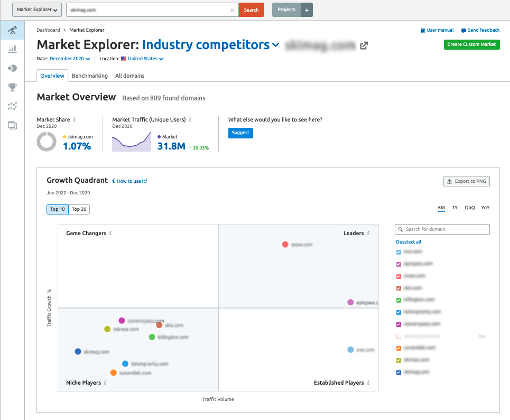This screenshot has width=510, height=420.
Task: Click the Create Custom Market button
Action: [471, 44]
